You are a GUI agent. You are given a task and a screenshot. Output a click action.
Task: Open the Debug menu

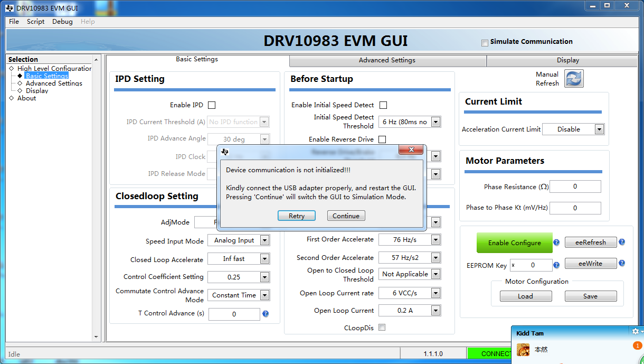click(63, 22)
